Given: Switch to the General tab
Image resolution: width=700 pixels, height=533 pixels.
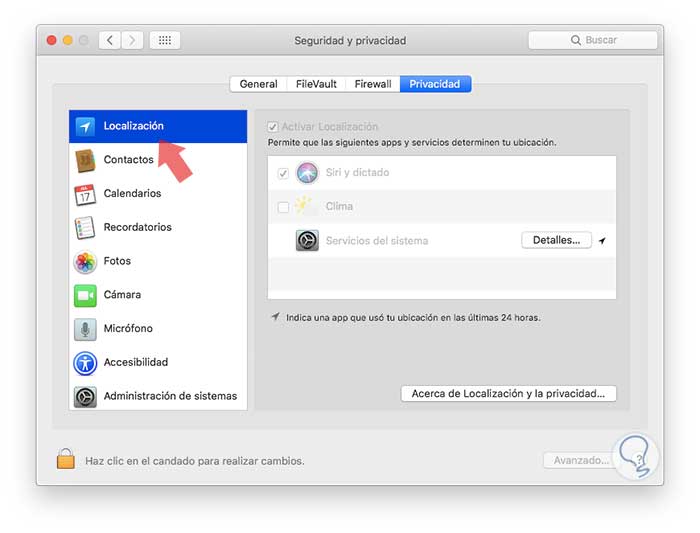Looking at the screenshot, I should click(x=258, y=84).
